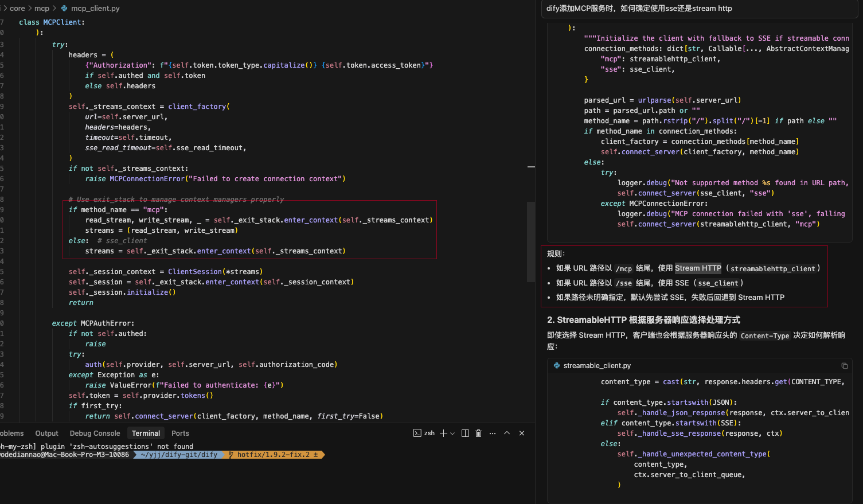Open terminal panel more actions menu
The image size is (863, 504).
(493, 433)
